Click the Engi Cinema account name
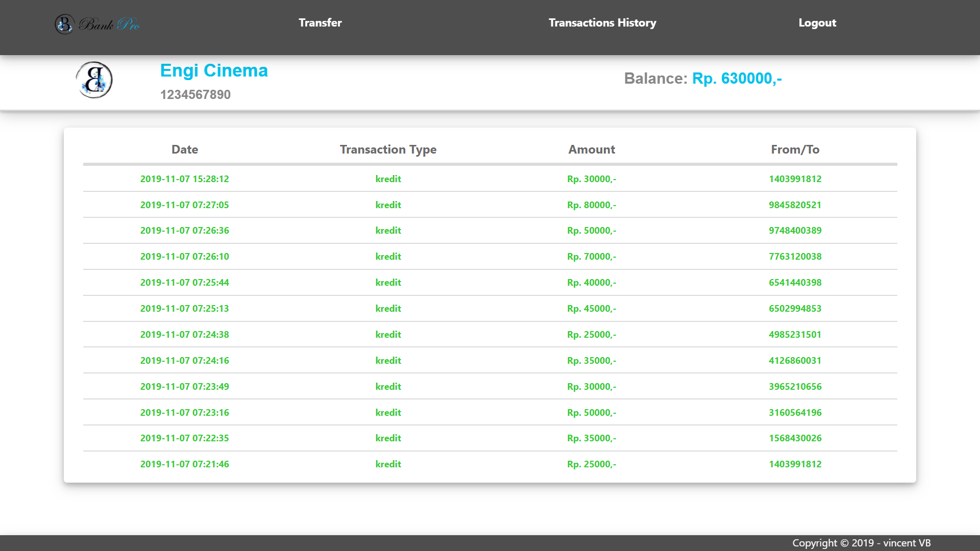Screen dimensions: 980x551 tap(214, 70)
